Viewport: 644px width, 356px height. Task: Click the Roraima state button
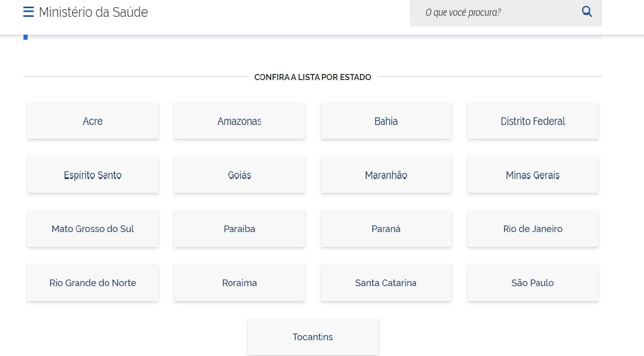pos(240,283)
